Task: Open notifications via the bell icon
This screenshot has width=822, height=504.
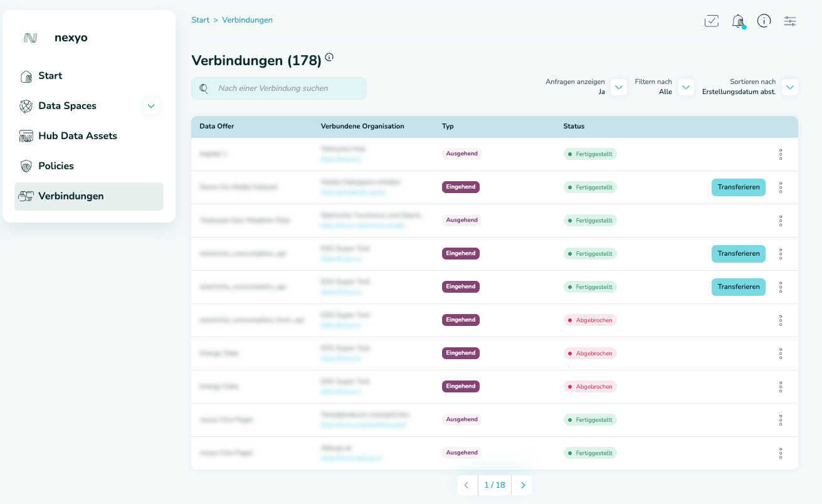Action: pos(738,21)
